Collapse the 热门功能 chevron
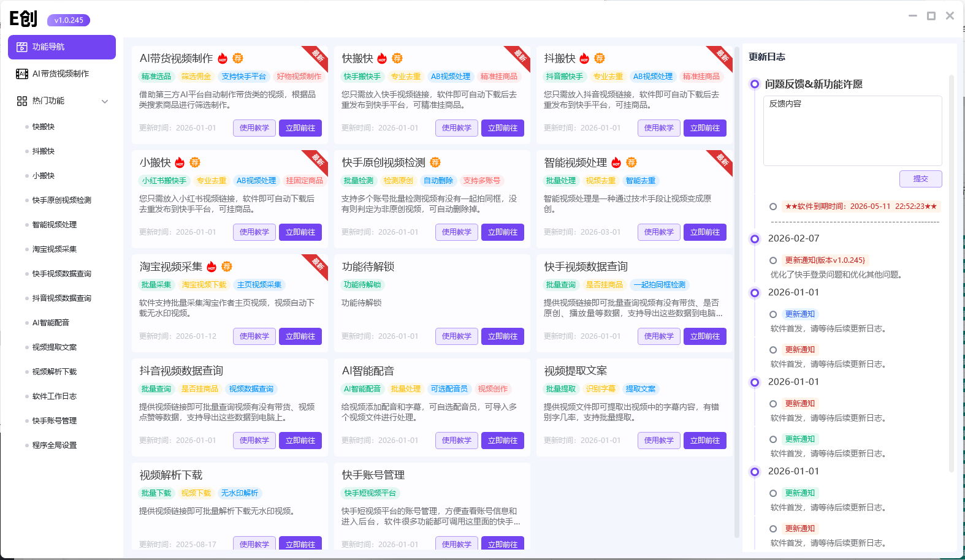Viewport: 965px width, 560px height. pyautogui.click(x=105, y=101)
